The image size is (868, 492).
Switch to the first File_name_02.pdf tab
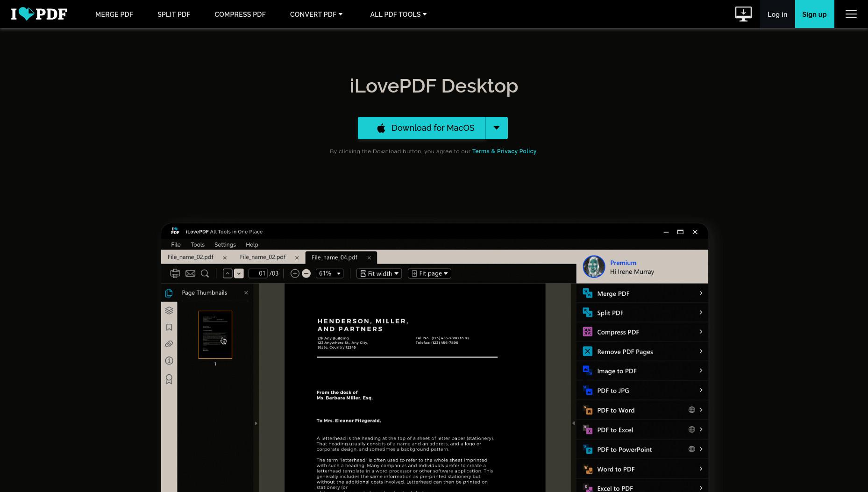pos(191,257)
